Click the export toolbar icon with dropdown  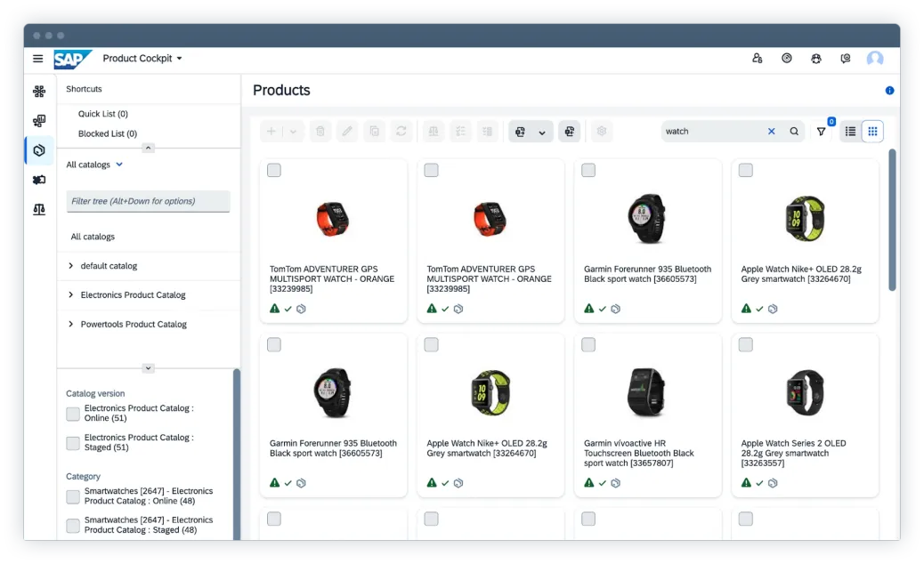[x=521, y=132]
